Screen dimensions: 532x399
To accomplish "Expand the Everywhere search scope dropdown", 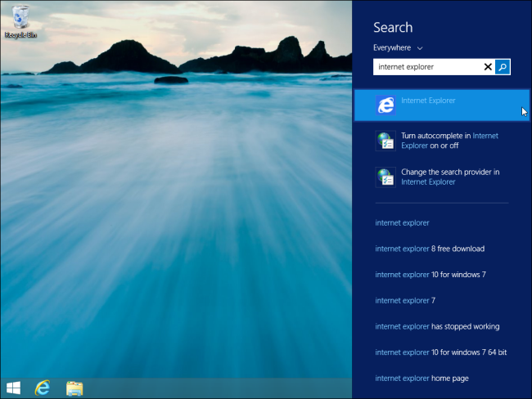I will 398,48.
